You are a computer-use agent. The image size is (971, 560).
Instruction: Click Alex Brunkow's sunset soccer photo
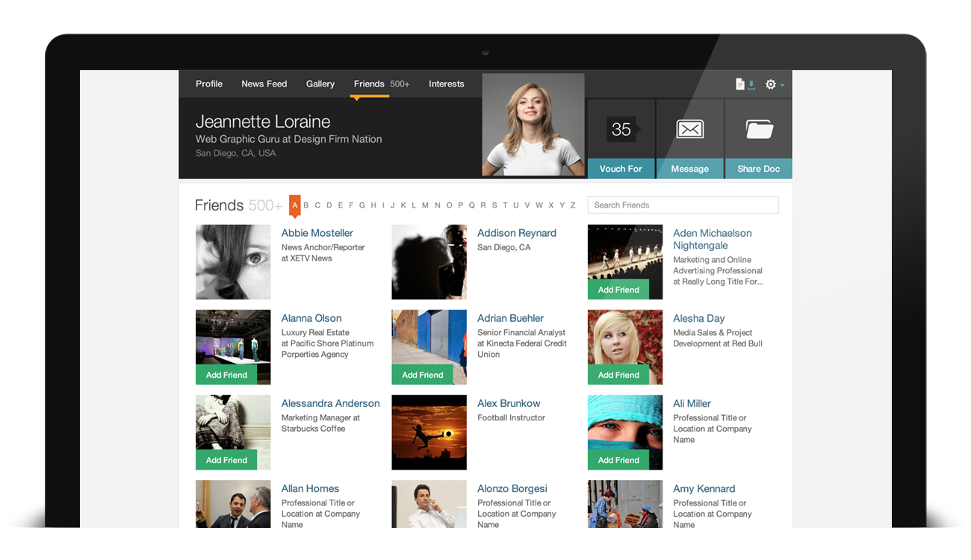(429, 432)
